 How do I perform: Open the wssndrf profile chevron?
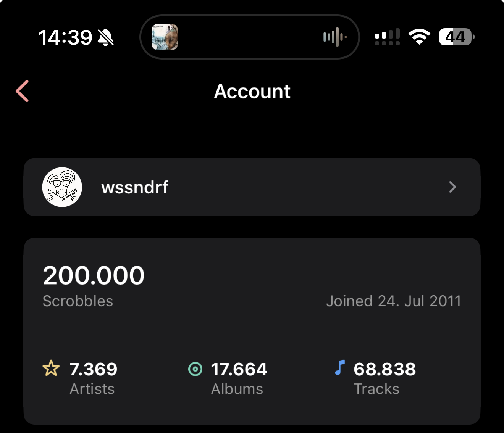[x=452, y=187]
